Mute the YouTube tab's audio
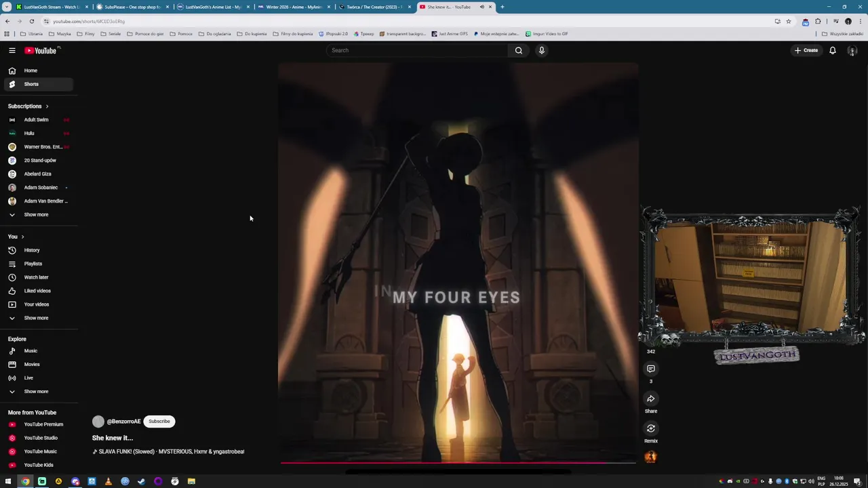The height and width of the screenshot is (488, 868). pyautogui.click(x=482, y=7)
